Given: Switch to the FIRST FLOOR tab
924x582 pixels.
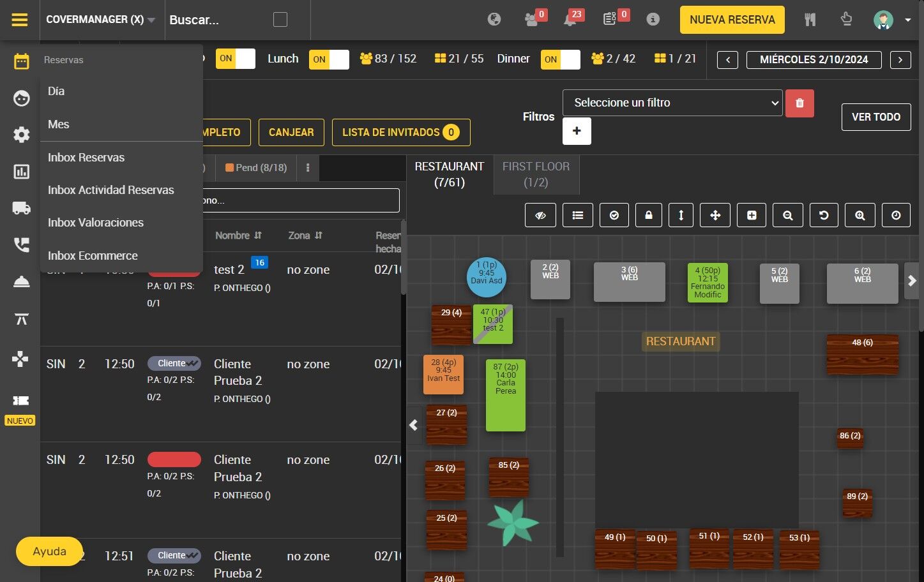Looking at the screenshot, I should [x=536, y=174].
